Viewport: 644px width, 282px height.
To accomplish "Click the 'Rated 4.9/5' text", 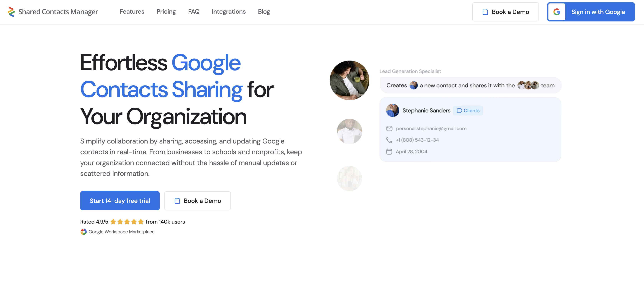I will (x=94, y=222).
